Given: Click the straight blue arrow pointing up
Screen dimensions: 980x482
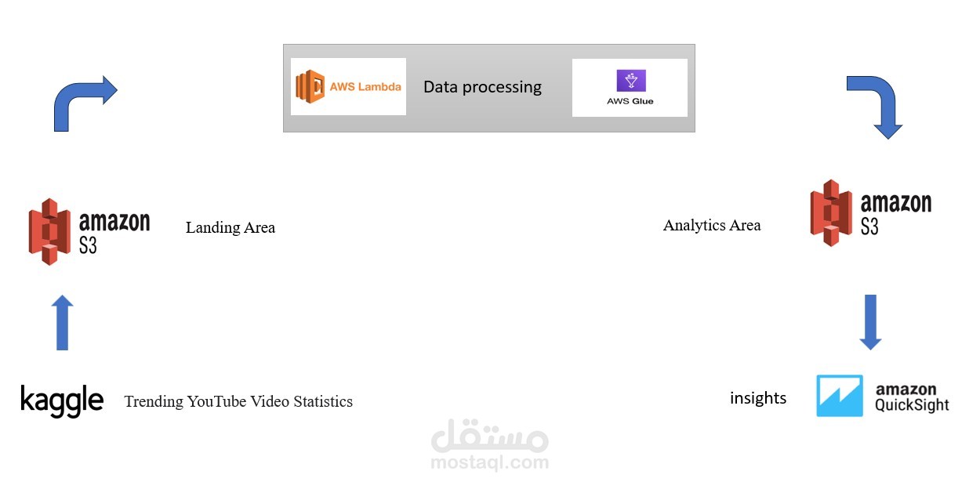Looking at the screenshot, I should coord(63,323).
